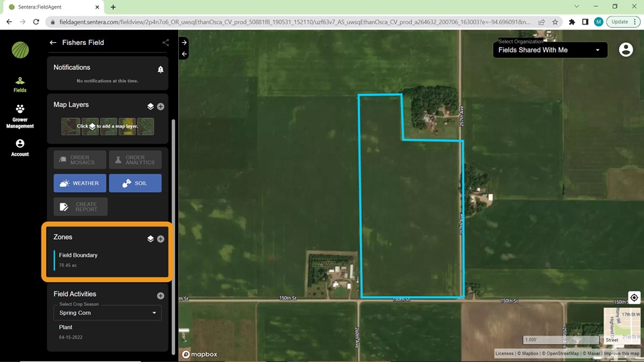This screenshot has width=644, height=362.
Task: Open the Select Organization dropdown
Action: tap(550, 50)
